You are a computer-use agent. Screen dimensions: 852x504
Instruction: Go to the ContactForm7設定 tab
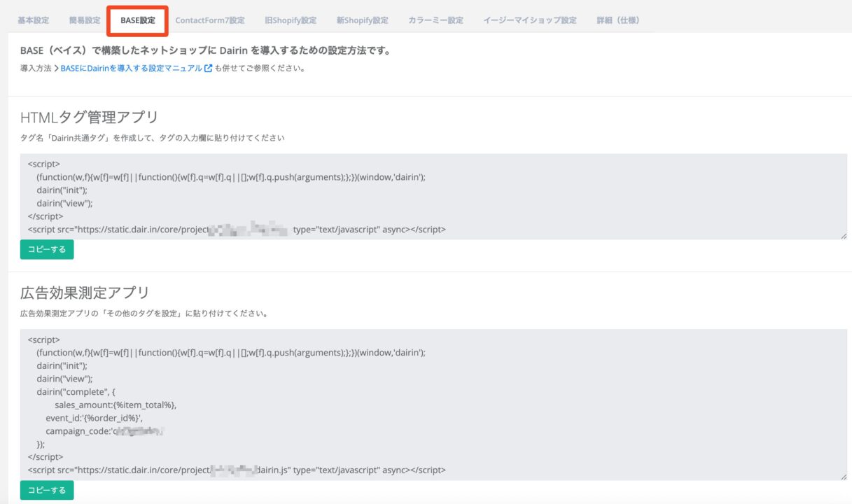pyautogui.click(x=210, y=20)
